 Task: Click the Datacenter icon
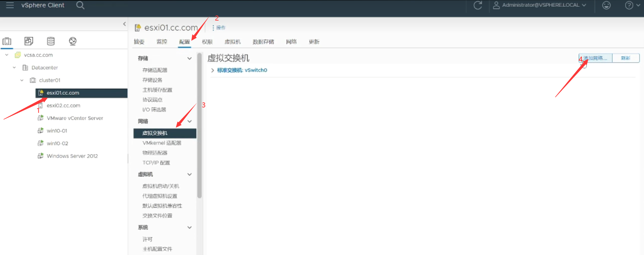tap(25, 67)
